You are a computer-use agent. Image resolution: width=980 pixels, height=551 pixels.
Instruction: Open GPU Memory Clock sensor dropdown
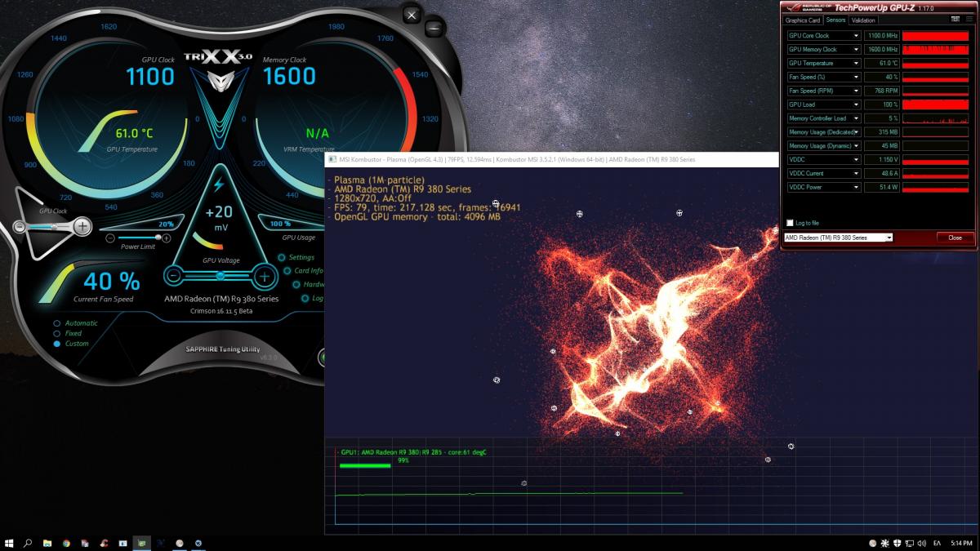click(x=857, y=50)
